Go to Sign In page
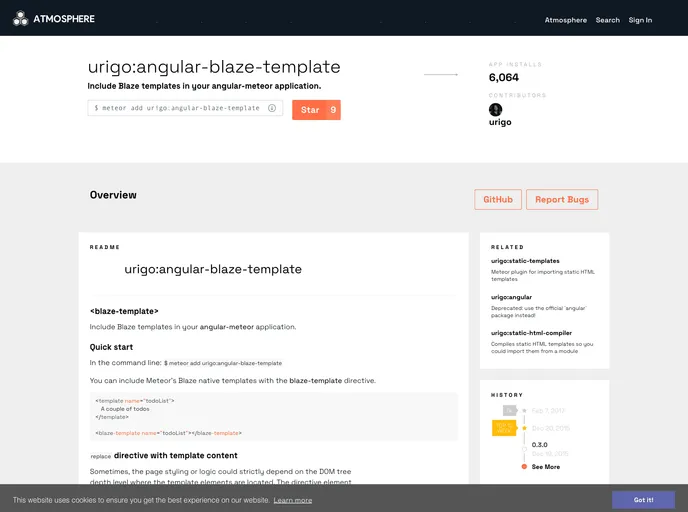The image size is (688, 512). [640, 20]
